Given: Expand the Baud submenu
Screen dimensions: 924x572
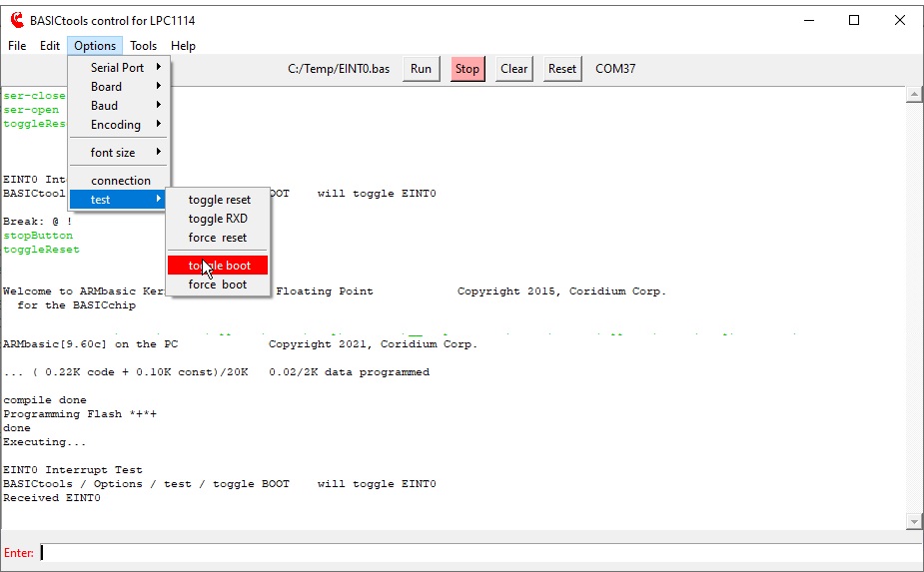Looking at the screenshot, I should [105, 106].
